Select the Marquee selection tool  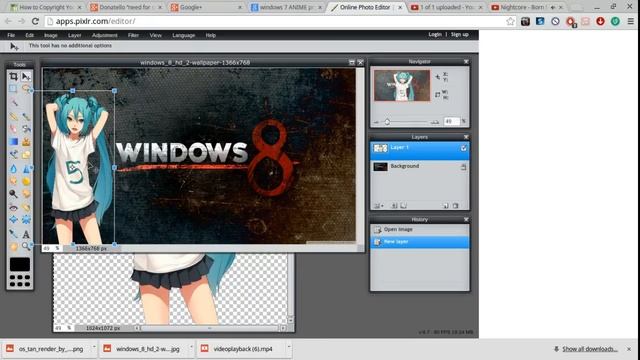click(x=13, y=89)
